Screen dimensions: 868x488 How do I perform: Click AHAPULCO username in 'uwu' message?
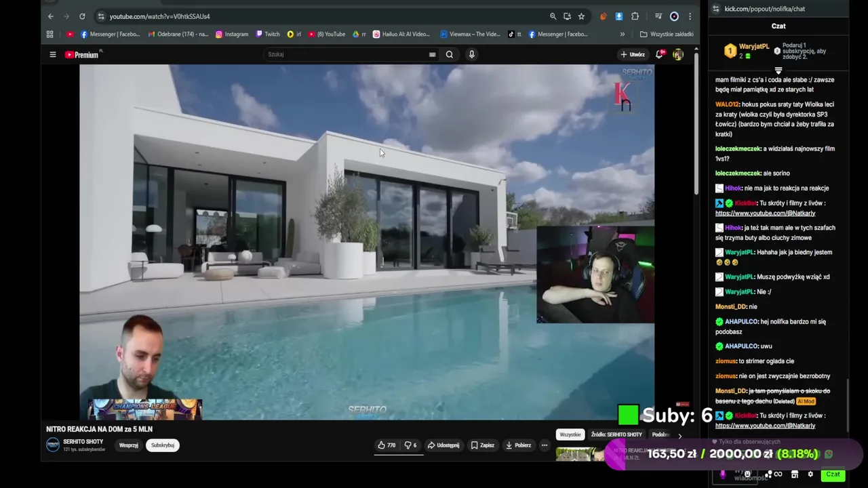tap(742, 346)
